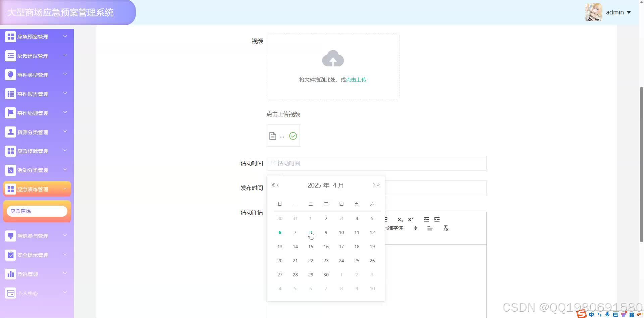This screenshot has height=318, width=644.
Task: Open Sogou voice input microphone in the tray
Action: pyautogui.click(x=607, y=314)
